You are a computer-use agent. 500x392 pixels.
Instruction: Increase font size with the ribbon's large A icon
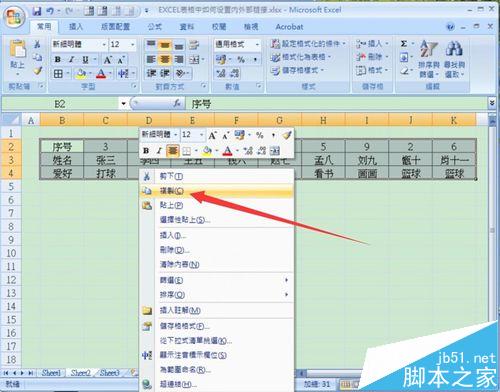coord(107,60)
